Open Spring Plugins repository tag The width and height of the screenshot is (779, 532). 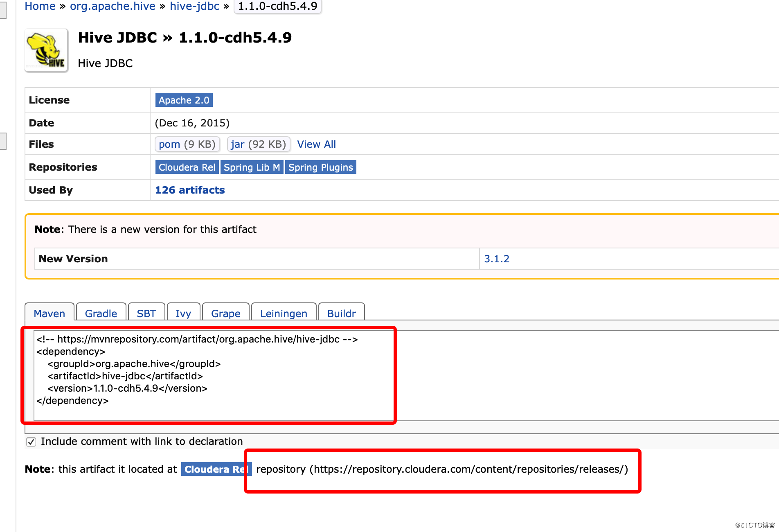pos(320,167)
